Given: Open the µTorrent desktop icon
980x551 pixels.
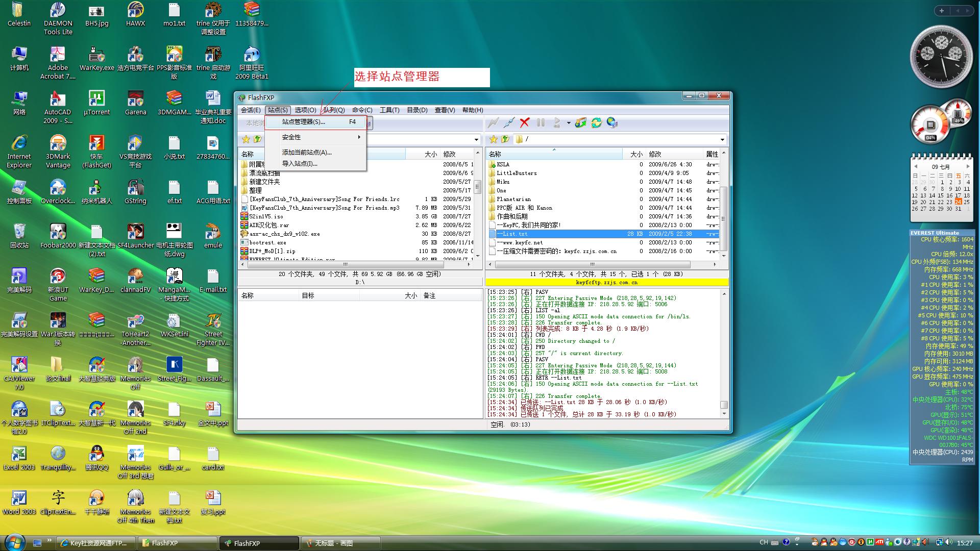Looking at the screenshot, I should coord(96,103).
